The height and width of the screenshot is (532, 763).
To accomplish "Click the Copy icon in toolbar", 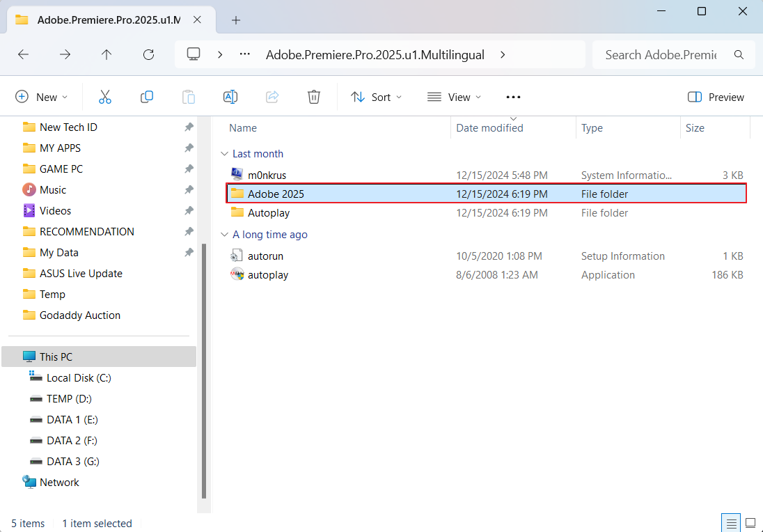I will tap(146, 97).
